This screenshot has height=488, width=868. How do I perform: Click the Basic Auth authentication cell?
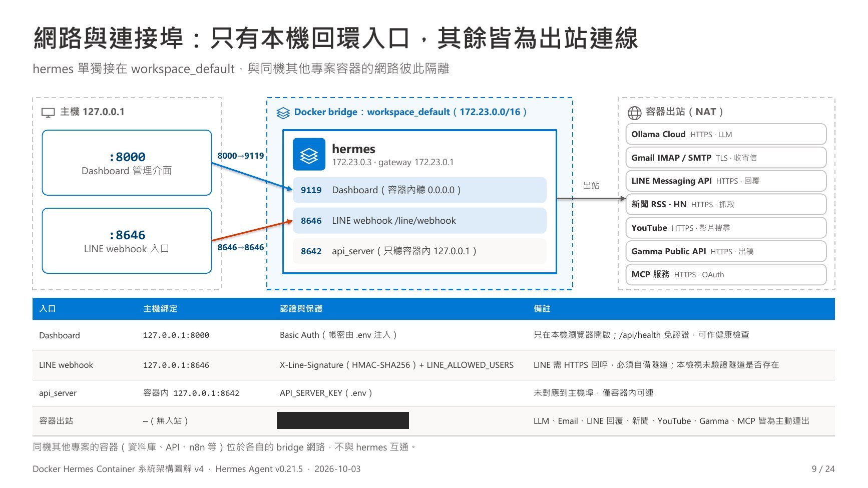point(338,335)
